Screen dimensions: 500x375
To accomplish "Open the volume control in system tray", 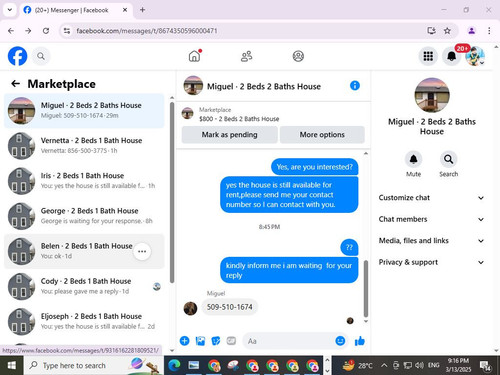I will pos(419,365).
